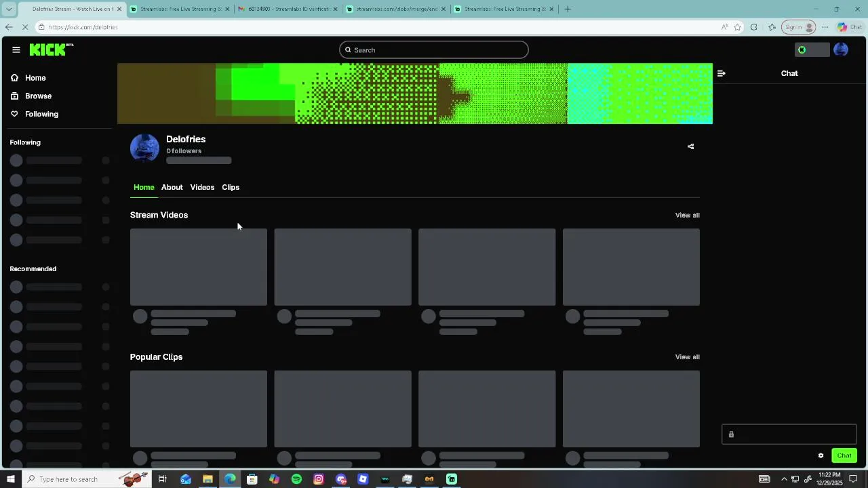Click the green Chat send button
This screenshot has width=868, height=488.
(844, 455)
